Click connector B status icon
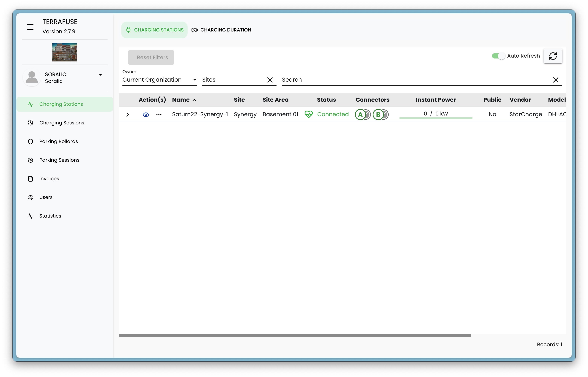 pyautogui.click(x=378, y=115)
